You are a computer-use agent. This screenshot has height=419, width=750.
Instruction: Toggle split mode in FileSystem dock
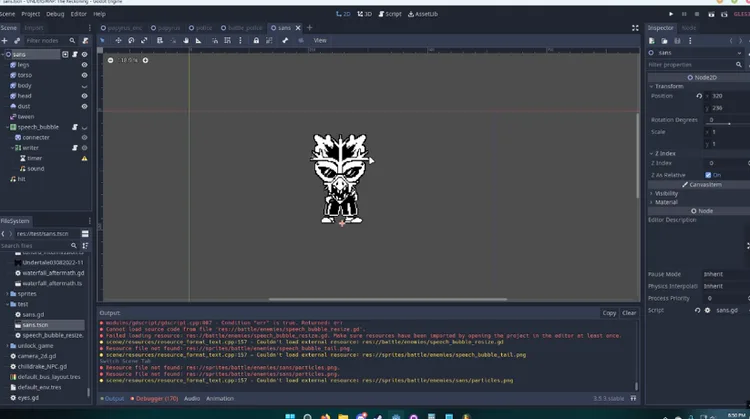[85, 234]
